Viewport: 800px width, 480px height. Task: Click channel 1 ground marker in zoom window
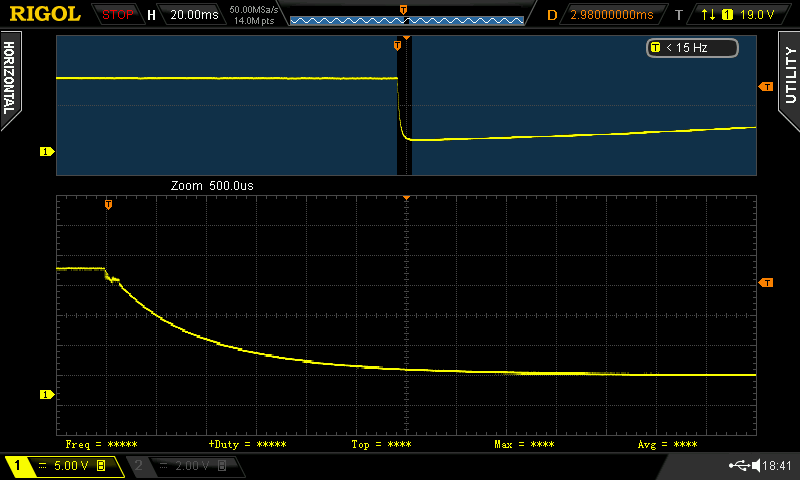[x=47, y=394]
